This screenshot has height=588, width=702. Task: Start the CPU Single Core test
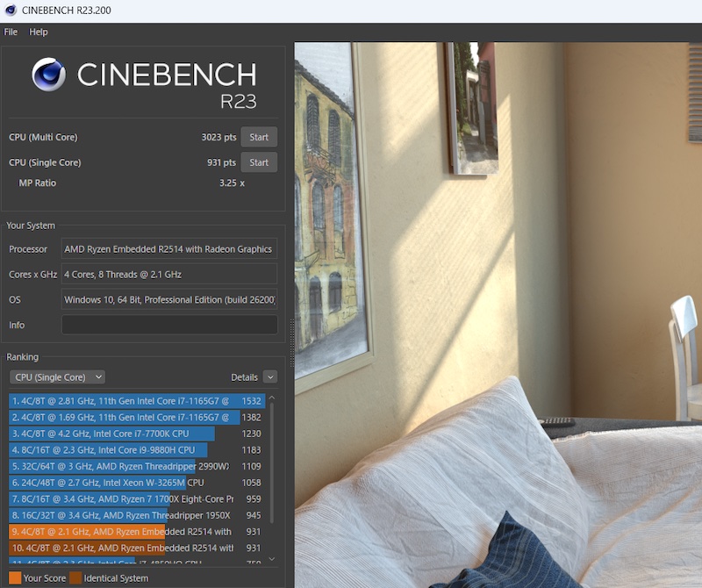(x=259, y=162)
